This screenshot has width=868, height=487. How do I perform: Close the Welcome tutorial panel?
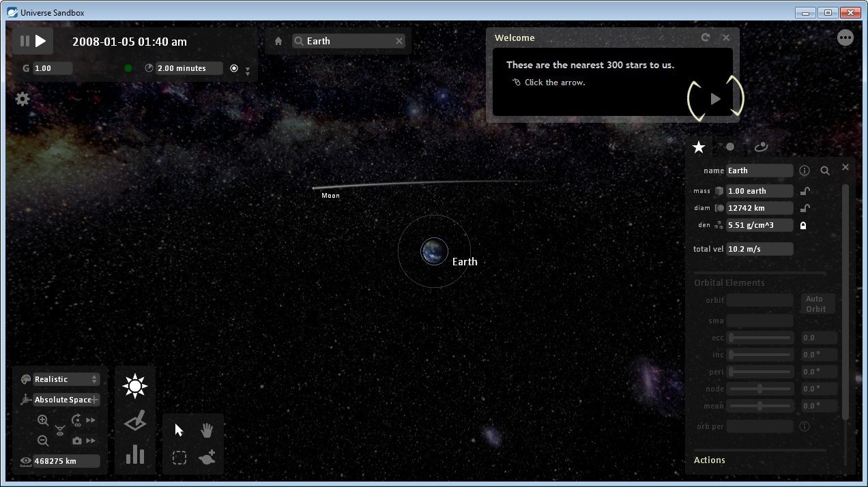pyautogui.click(x=726, y=38)
